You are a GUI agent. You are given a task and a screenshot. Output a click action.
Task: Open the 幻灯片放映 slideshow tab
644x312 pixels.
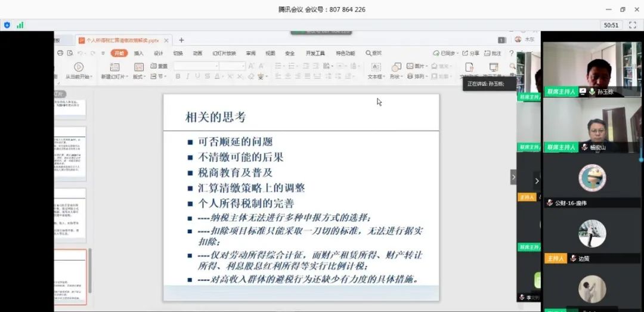tap(224, 53)
